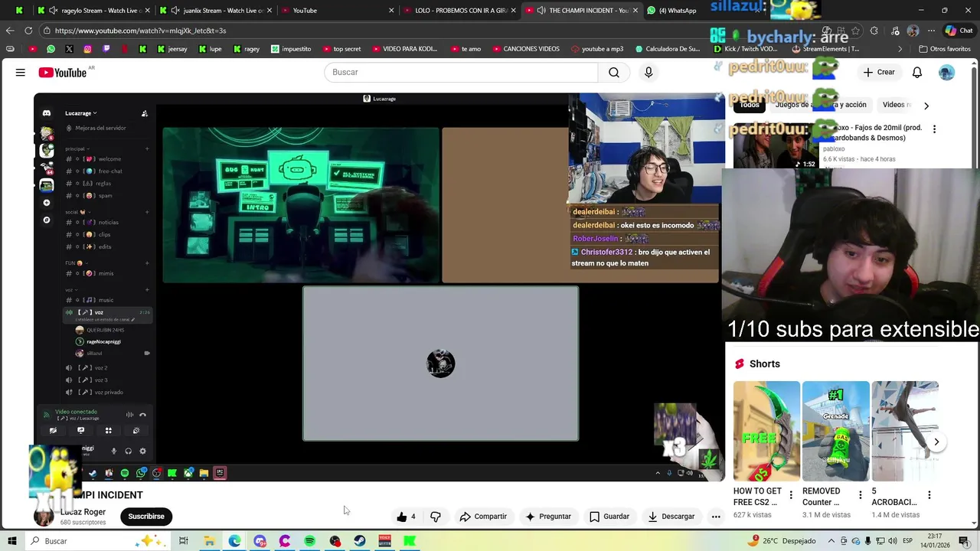Image resolution: width=980 pixels, height=551 pixels.
Task: Open the Copilot Chat button
Action: [x=959, y=31]
